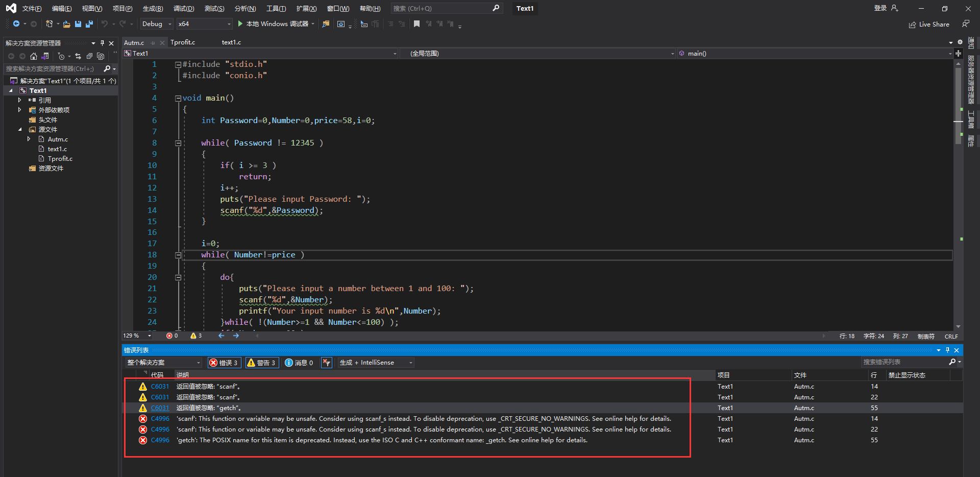Click the Home icon in Solution Explorer

(x=34, y=56)
